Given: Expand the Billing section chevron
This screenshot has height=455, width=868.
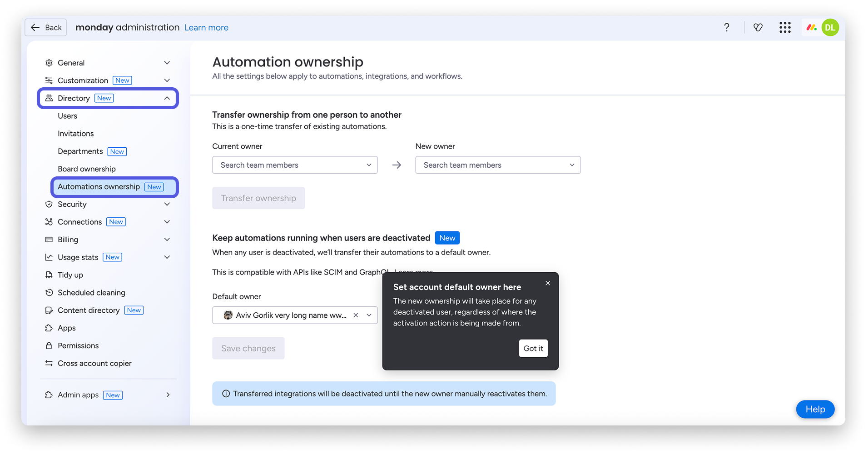Looking at the screenshot, I should pos(167,240).
